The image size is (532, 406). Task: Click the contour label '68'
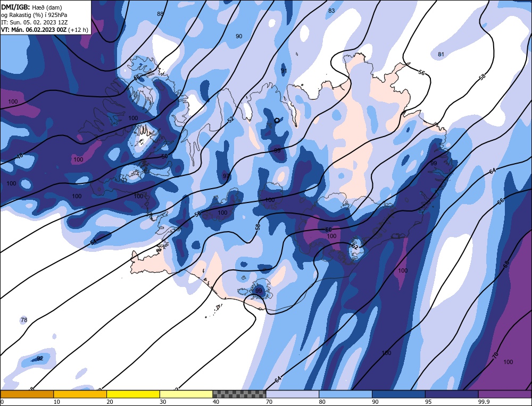coord(506,265)
